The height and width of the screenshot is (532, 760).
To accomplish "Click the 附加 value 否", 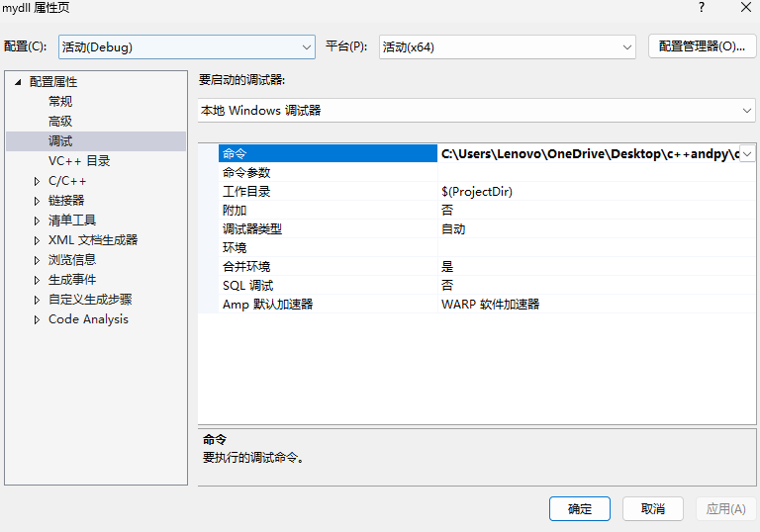I will tap(447, 211).
